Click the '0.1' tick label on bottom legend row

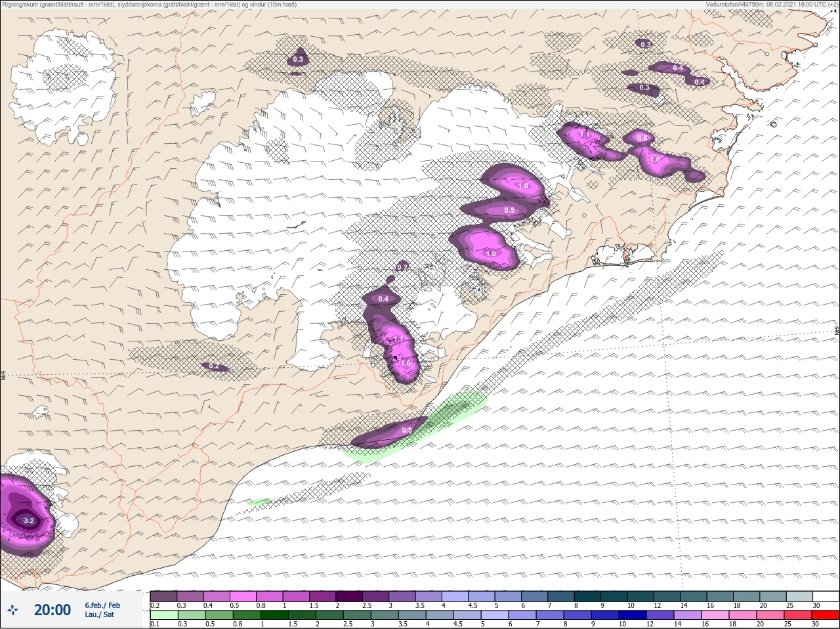[155, 624]
